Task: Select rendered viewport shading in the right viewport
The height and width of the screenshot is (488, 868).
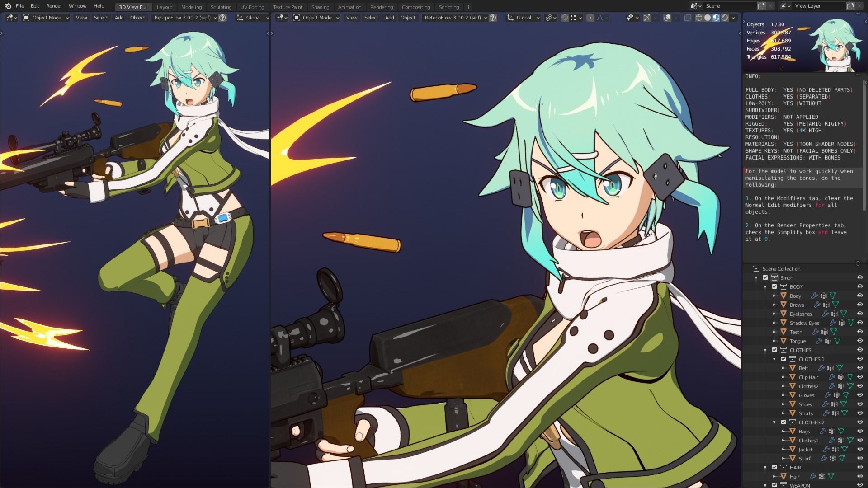Action: point(725,18)
